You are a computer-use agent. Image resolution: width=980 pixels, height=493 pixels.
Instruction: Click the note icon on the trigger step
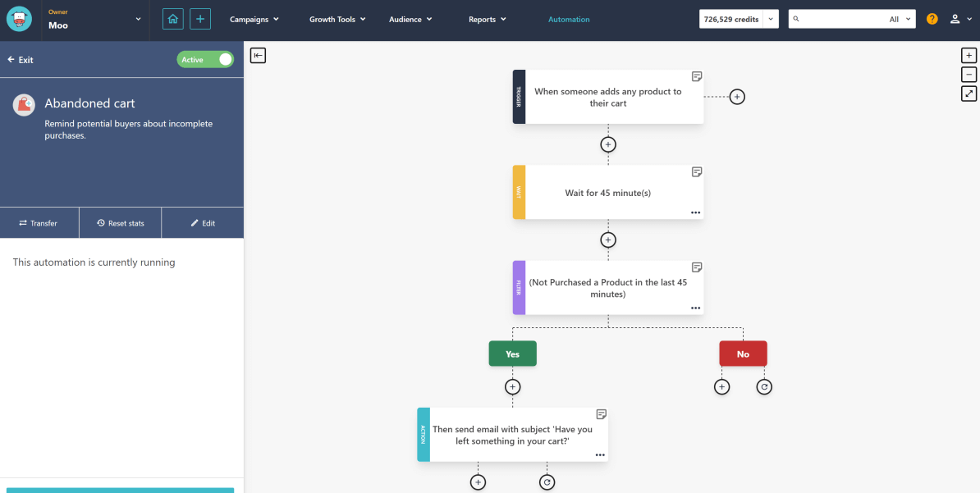pyautogui.click(x=697, y=75)
